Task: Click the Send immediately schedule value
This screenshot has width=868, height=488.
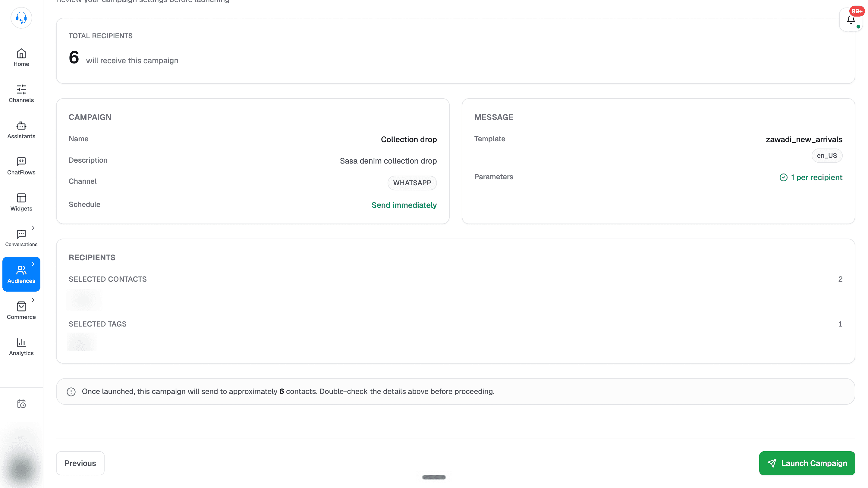Action: 404,205
